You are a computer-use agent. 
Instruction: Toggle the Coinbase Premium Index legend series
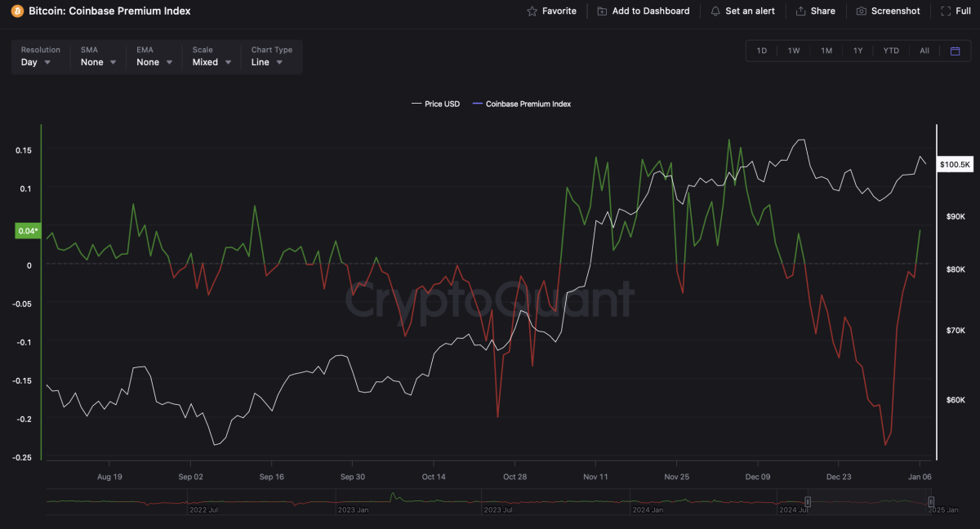521,104
